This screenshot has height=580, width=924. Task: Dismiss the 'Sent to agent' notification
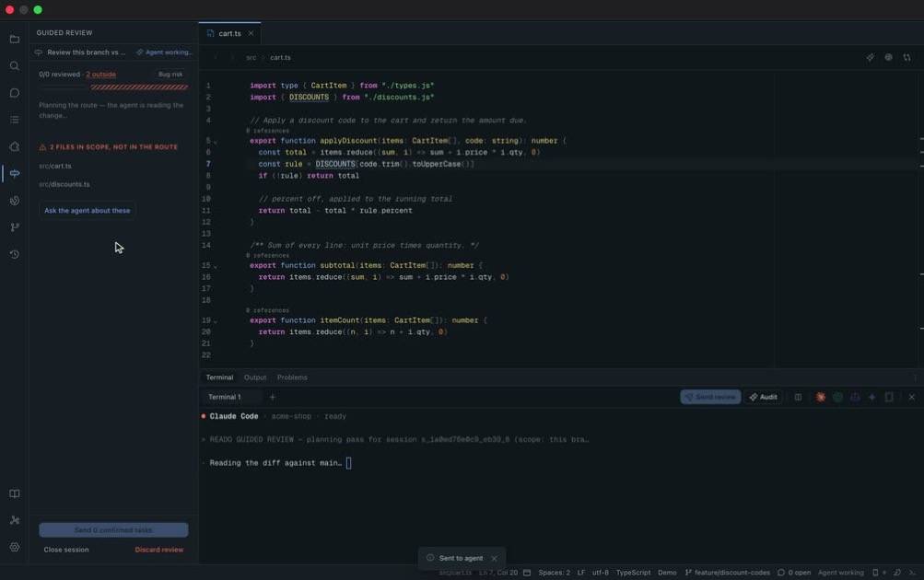coord(495,558)
